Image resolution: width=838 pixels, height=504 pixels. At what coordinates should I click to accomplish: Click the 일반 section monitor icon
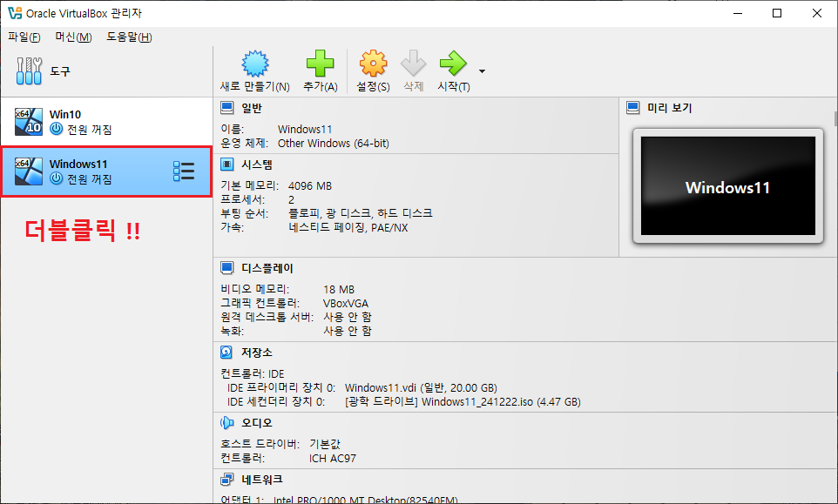tap(227, 108)
